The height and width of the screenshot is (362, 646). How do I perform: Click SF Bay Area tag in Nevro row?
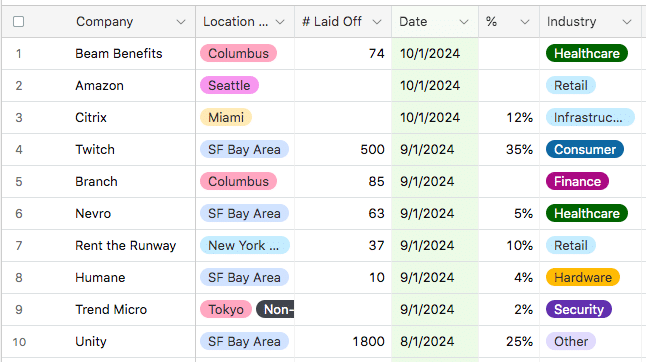(244, 213)
